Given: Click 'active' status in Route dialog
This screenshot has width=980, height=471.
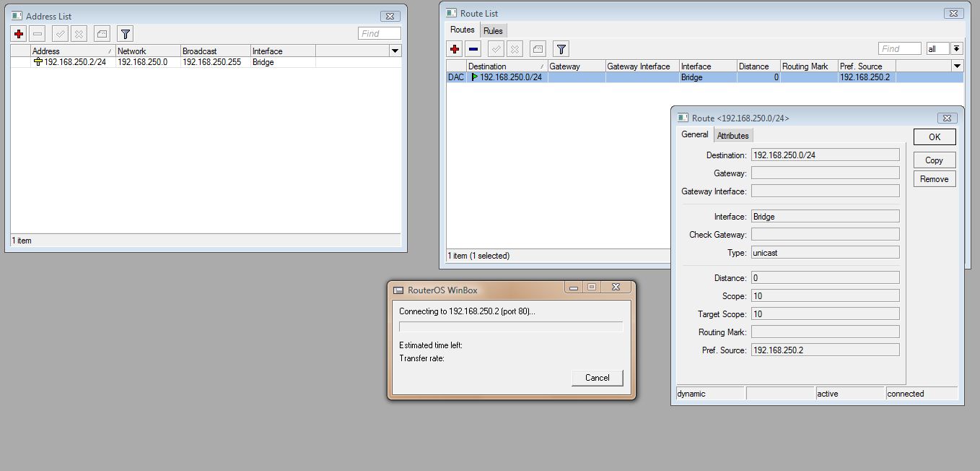Looking at the screenshot, I should click(850, 394).
